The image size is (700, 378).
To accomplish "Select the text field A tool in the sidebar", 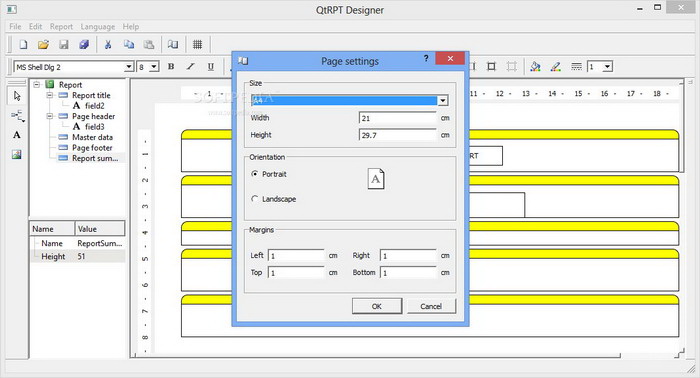I will click(17, 135).
